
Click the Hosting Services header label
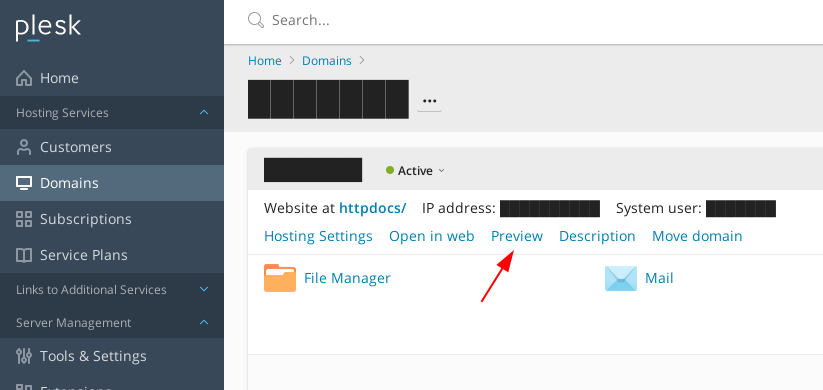62,113
